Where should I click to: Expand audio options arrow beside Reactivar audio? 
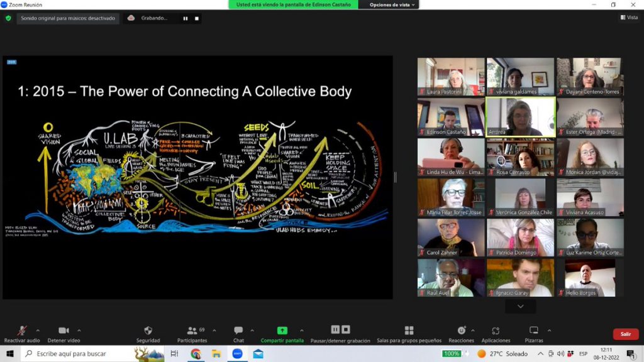tap(38, 331)
